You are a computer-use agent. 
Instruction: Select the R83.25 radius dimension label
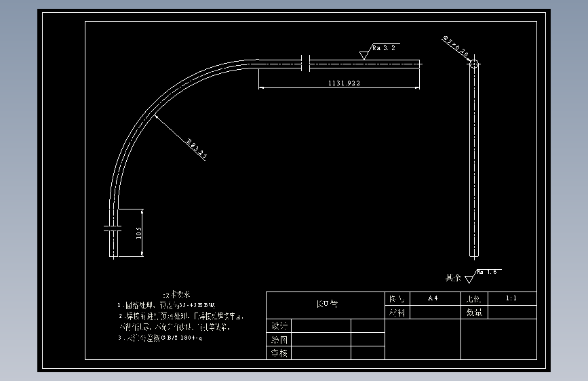[x=197, y=148]
